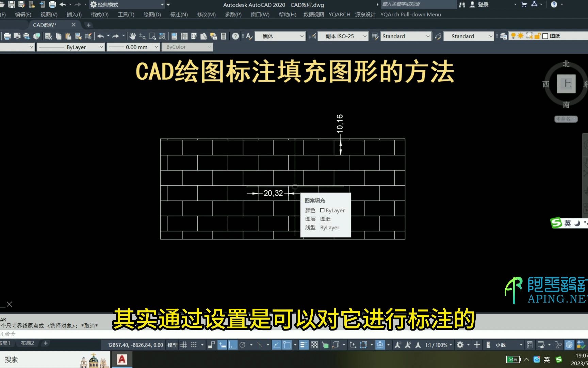Screen dimensions: 588x368
Task: Open the ByColor plot style control
Action: pos(187,47)
